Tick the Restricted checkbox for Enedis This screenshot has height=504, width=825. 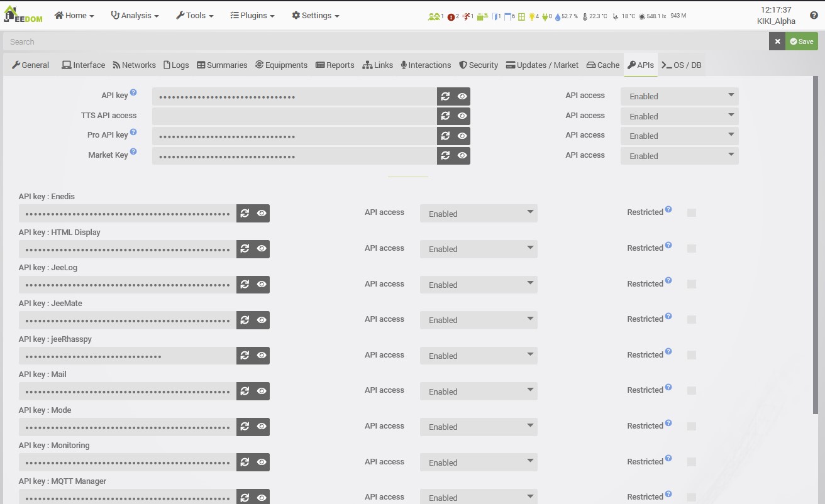point(692,213)
